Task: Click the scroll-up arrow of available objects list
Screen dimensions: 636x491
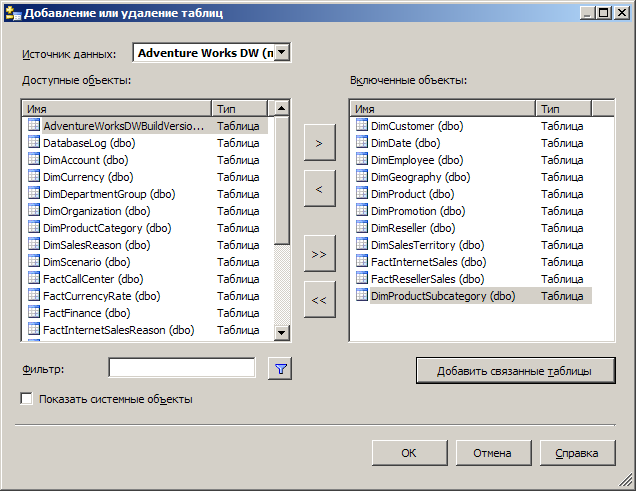Action: tap(281, 108)
